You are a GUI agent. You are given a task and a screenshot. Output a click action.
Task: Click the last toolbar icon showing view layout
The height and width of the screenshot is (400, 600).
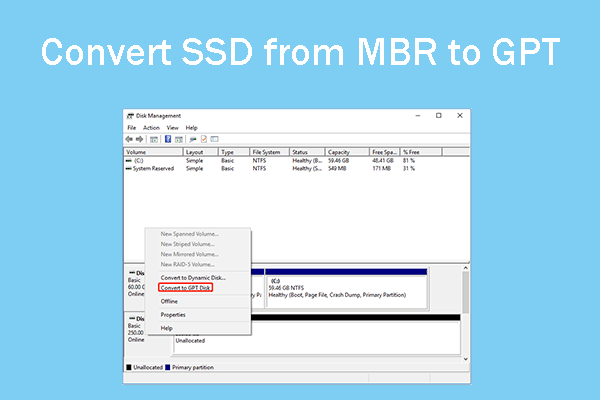214,139
